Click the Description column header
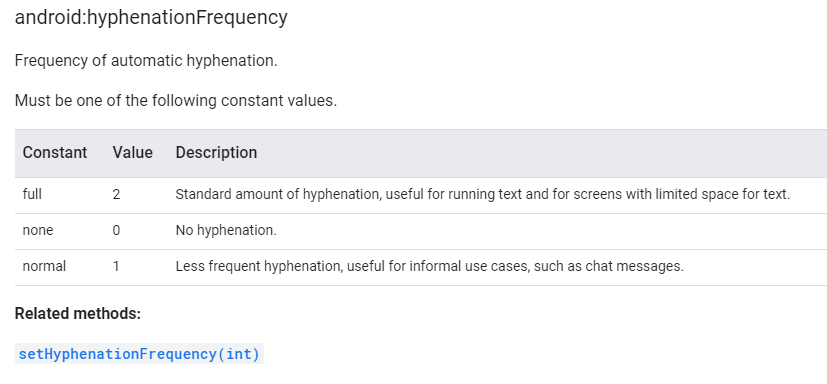The image size is (827, 384). pos(216,152)
